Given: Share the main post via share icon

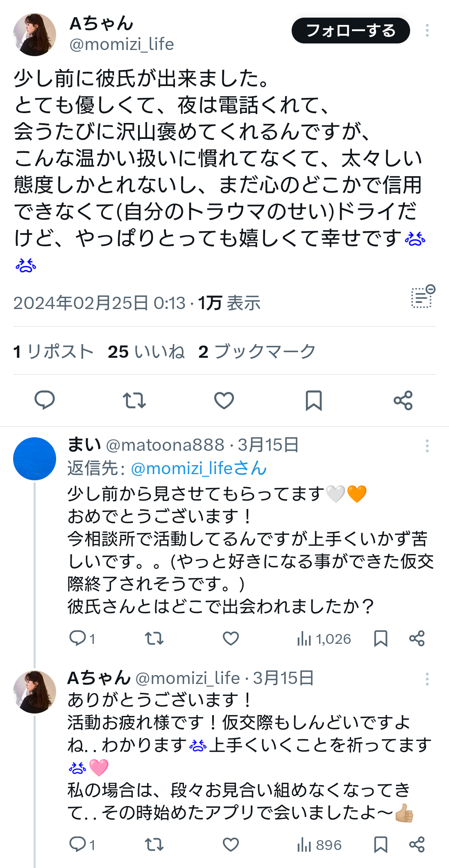Looking at the screenshot, I should point(403,400).
